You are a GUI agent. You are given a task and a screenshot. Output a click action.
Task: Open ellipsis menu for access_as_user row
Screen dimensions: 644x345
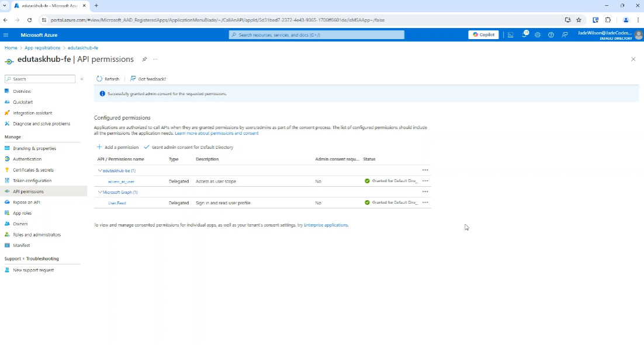[x=425, y=181]
